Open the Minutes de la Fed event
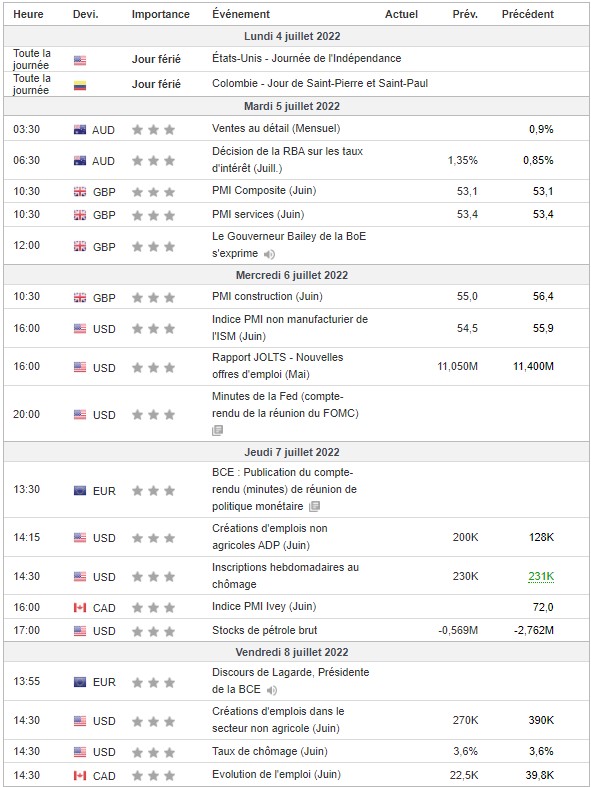591x787 pixels. (285, 405)
